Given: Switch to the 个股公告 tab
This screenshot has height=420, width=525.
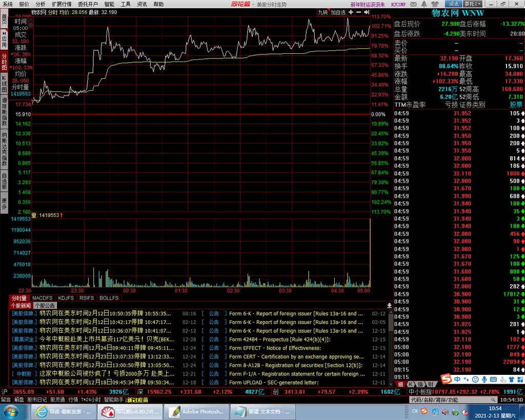Looking at the screenshot, I should 45,306.
